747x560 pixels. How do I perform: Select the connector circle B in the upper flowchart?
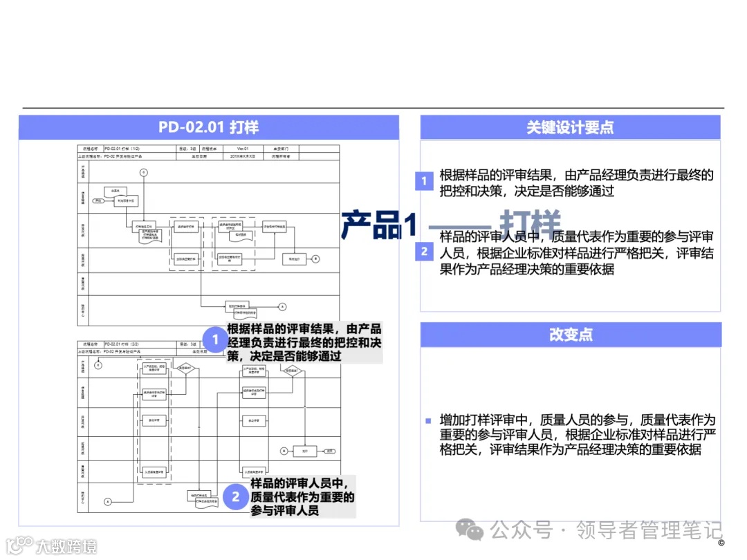click(315, 260)
